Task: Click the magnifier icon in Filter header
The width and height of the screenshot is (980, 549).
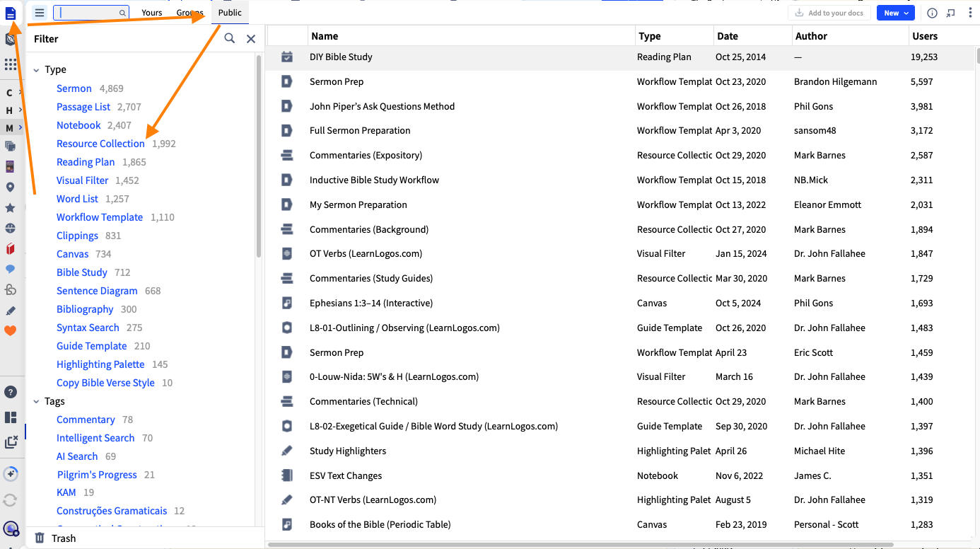Action: click(x=230, y=39)
